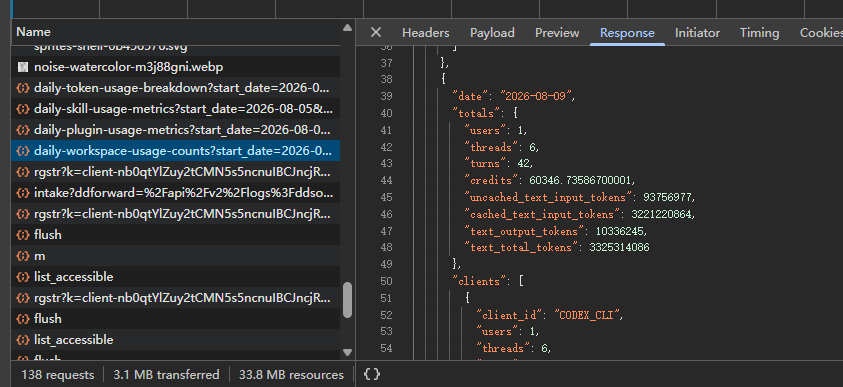Image resolution: width=843 pixels, height=387 pixels.
Task: Click the JSON icon of daily-skill-usage-metrics
Action: tap(23, 109)
